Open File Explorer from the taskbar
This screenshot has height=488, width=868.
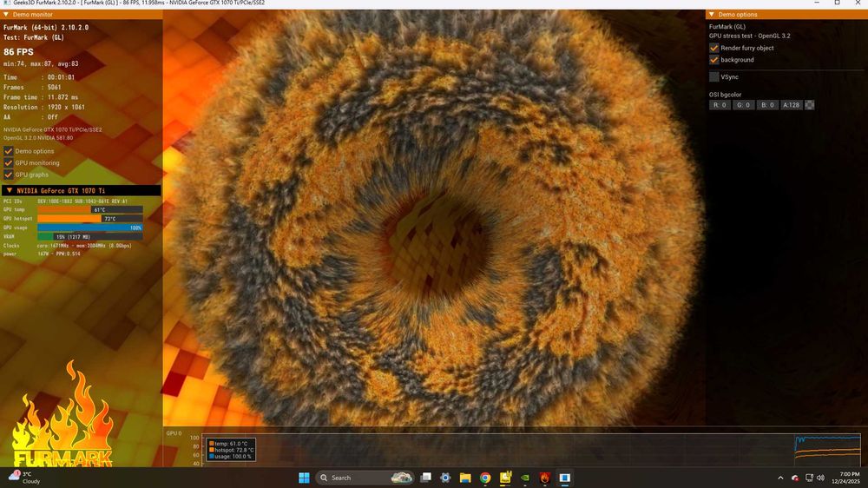point(465,478)
